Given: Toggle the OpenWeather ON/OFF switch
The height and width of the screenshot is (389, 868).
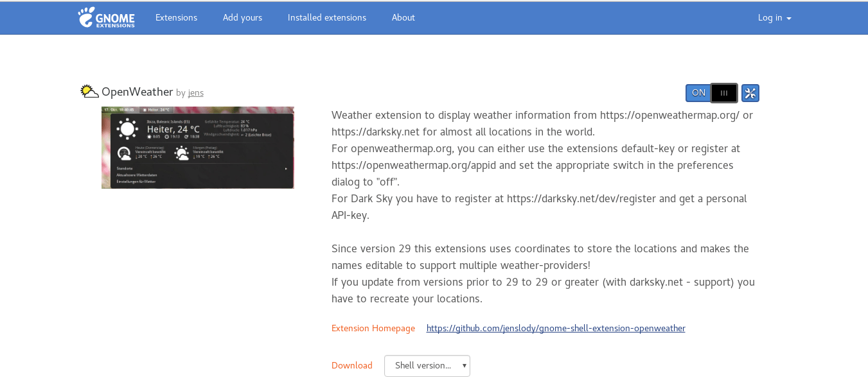Looking at the screenshot, I should coord(711,93).
